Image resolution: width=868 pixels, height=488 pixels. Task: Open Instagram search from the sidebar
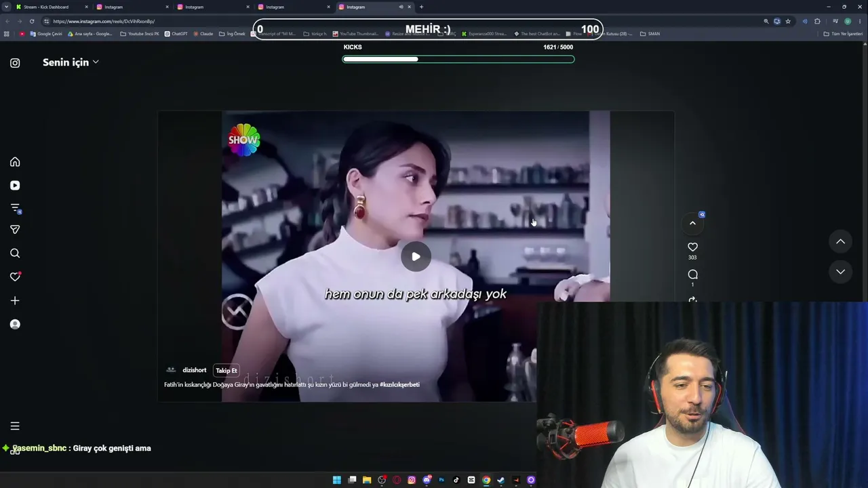click(15, 253)
